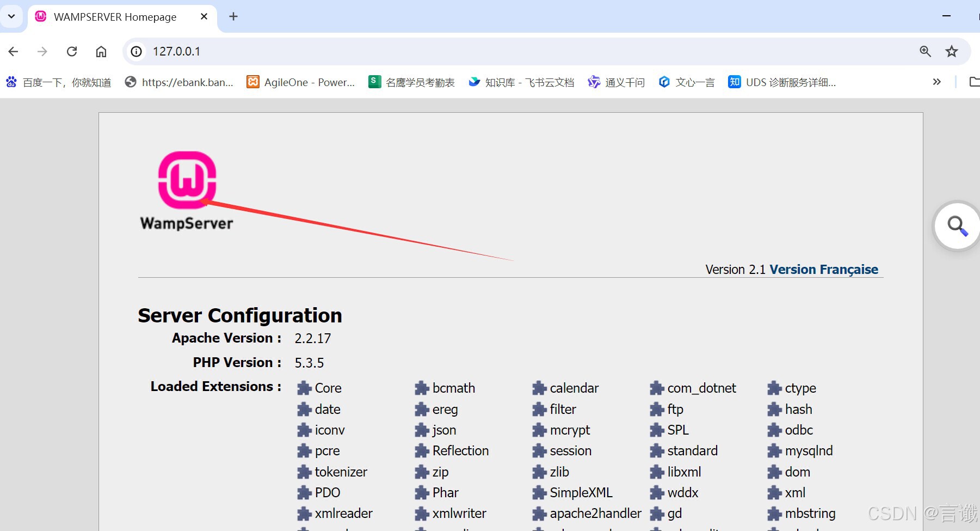Open the zoom magnifier icon in address bar
This screenshot has width=980, height=531.
pyautogui.click(x=925, y=51)
